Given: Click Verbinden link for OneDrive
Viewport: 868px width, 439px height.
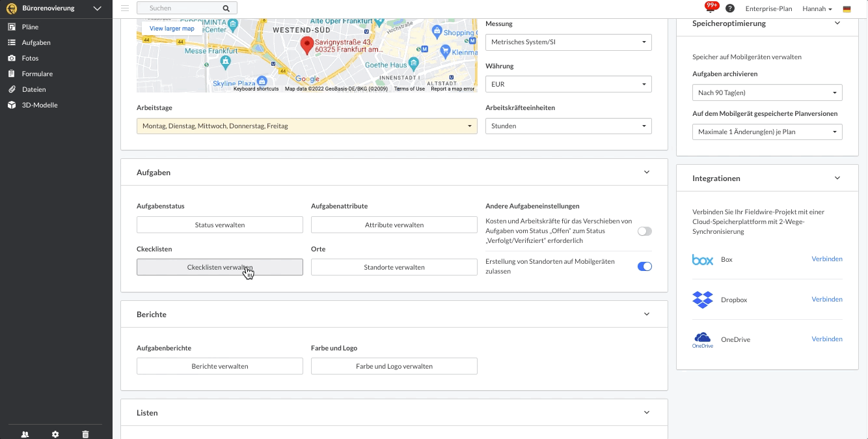Looking at the screenshot, I should coord(827,339).
